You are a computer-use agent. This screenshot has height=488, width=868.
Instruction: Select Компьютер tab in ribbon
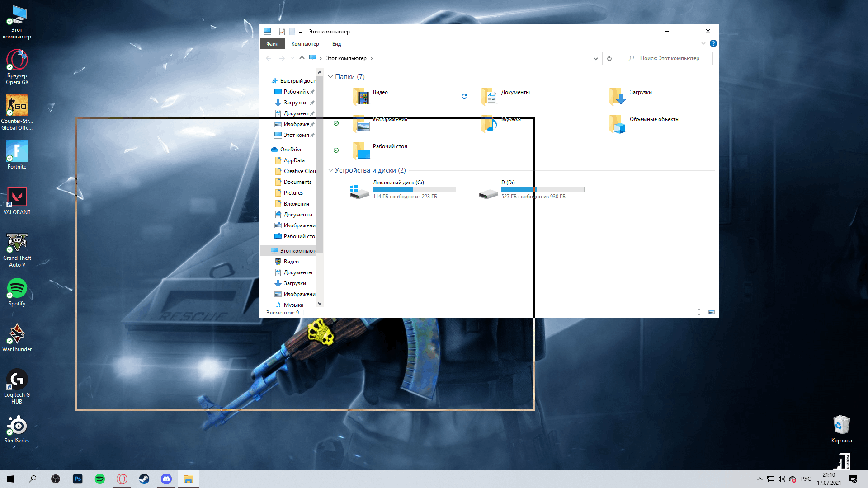[305, 43]
